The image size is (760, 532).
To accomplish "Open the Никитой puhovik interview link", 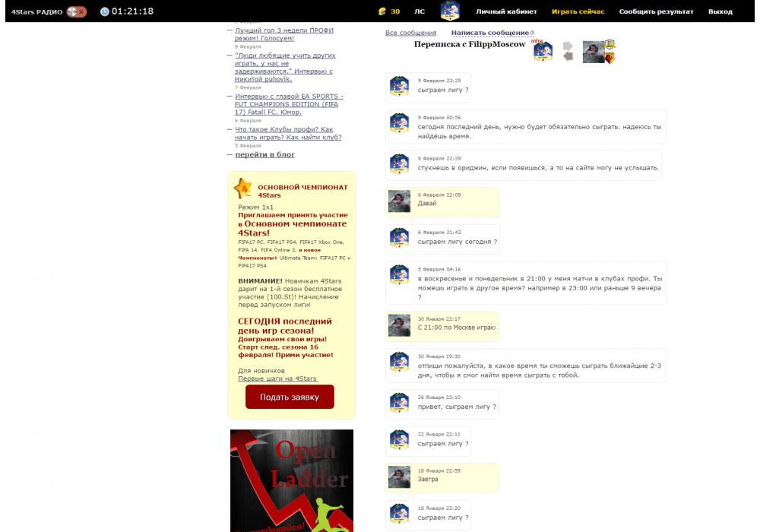I will tap(285, 68).
